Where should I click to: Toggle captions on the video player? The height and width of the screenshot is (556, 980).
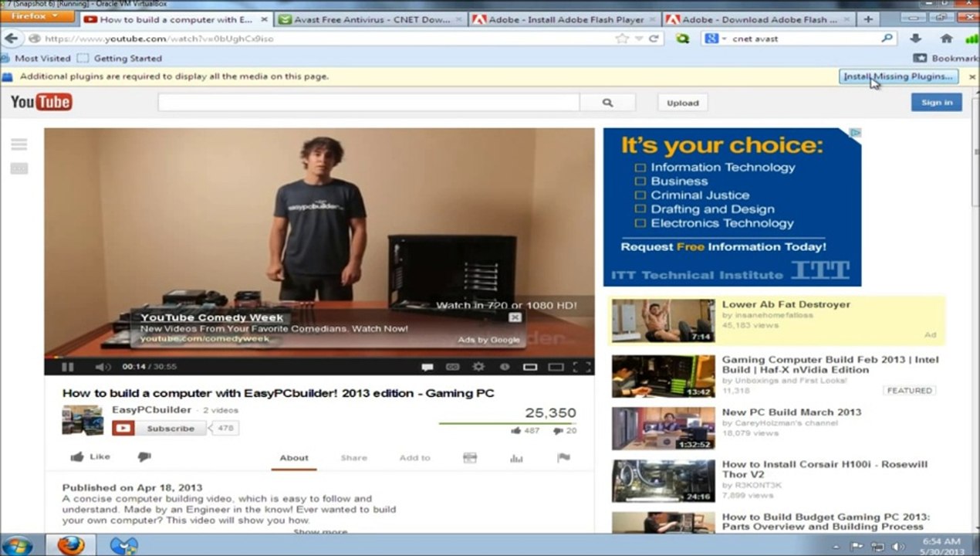[x=453, y=367]
